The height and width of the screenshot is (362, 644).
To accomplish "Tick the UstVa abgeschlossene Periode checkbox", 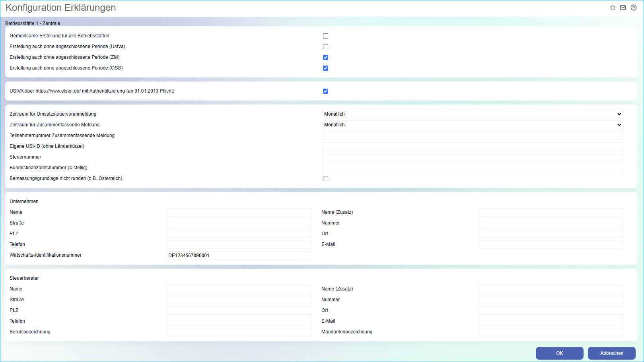I will tap(325, 46).
